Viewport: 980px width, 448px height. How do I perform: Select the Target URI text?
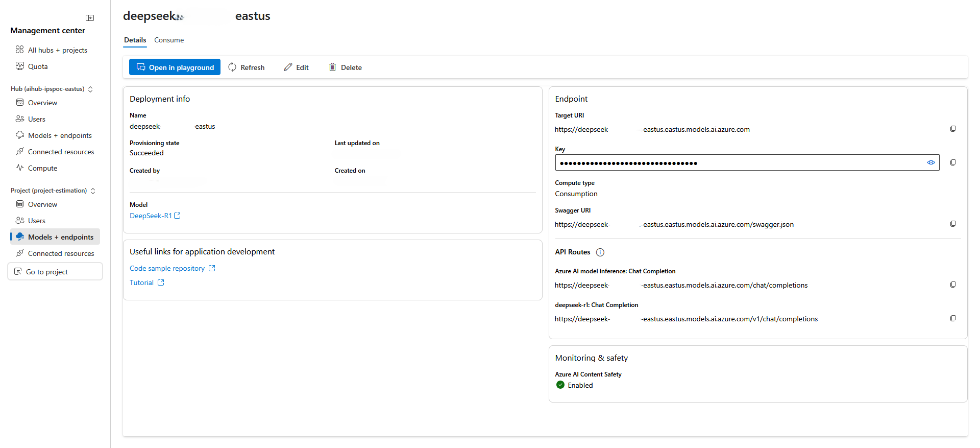pos(652,129)
